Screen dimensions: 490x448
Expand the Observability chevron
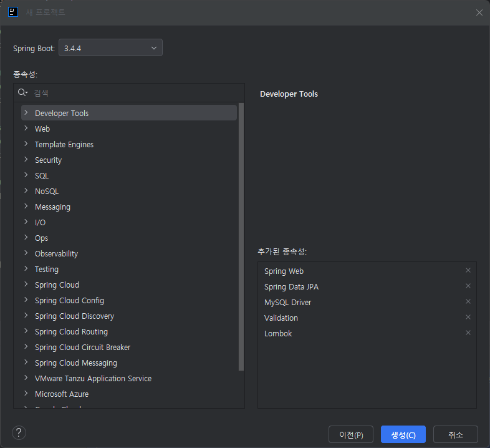26,253
